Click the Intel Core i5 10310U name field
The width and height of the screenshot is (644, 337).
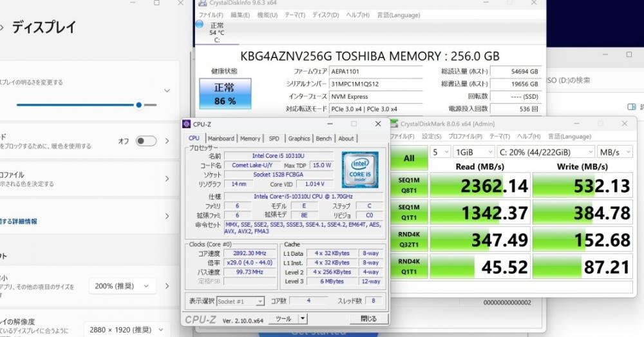278,156
